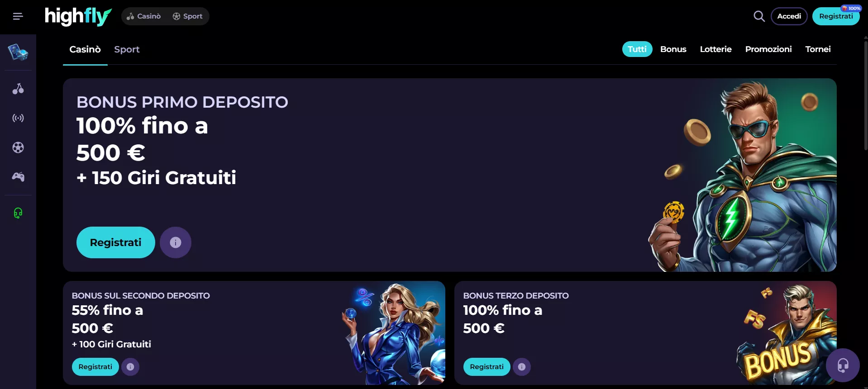Switch to the Sport tab
Image resolution: width=868 pixels, height=389 pixels.
click(127, 49)
